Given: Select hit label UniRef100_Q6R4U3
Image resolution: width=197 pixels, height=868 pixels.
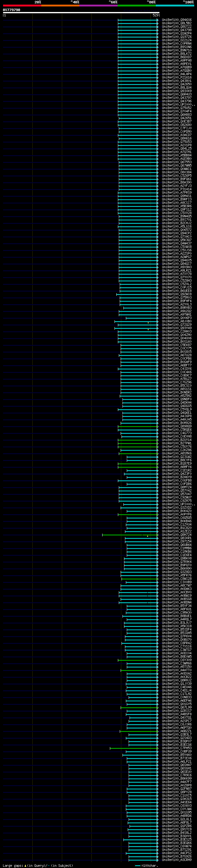Looking at the screenshot, I should coord(177,94).
